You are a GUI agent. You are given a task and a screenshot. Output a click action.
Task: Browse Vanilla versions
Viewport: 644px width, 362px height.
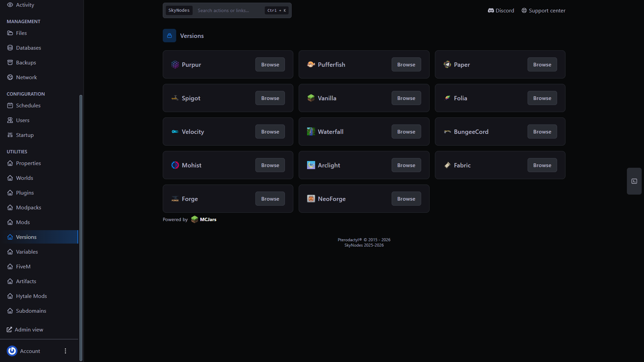coord(406,98)
